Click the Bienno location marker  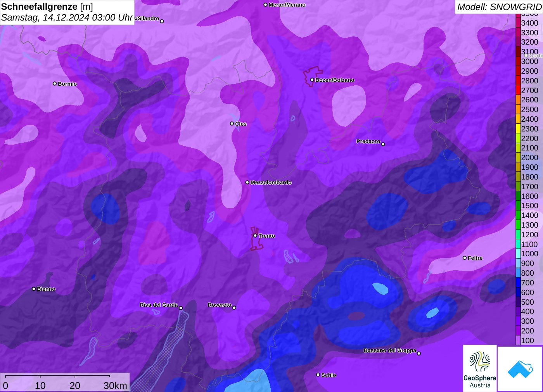click(34, 289)
